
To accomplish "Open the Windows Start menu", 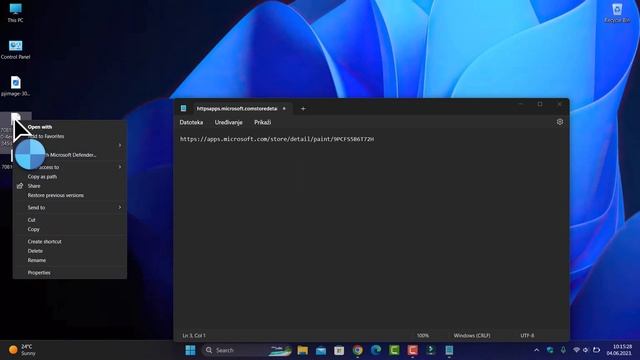I will (190, 350).
